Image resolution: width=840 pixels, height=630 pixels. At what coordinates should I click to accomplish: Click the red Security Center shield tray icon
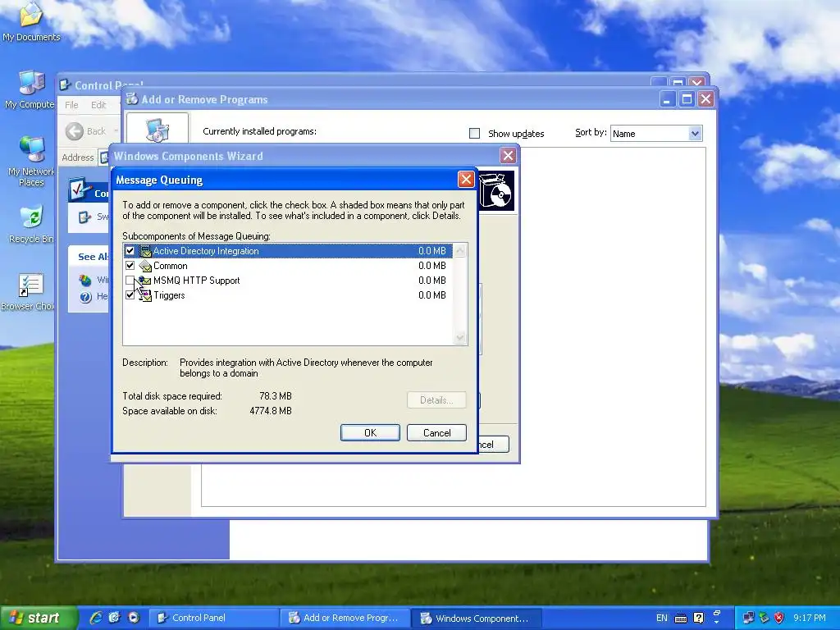coord(779,618)
